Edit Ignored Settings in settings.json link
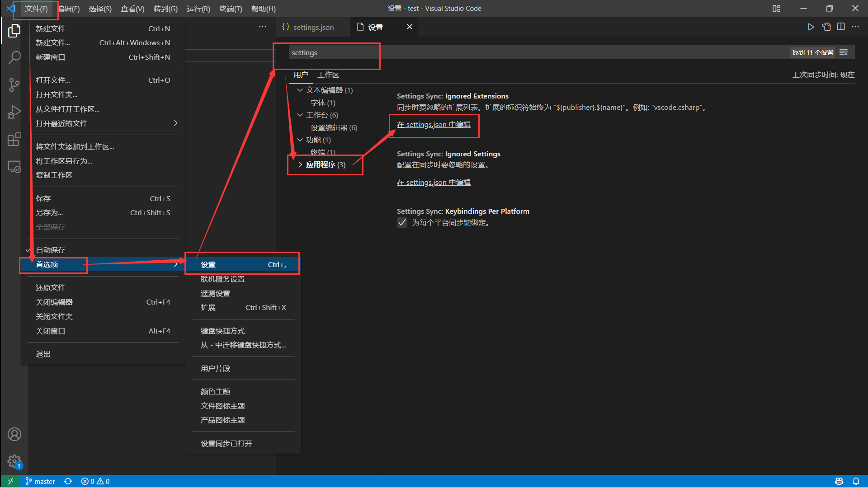Screen dimensions: 868x488 point(434,183)
